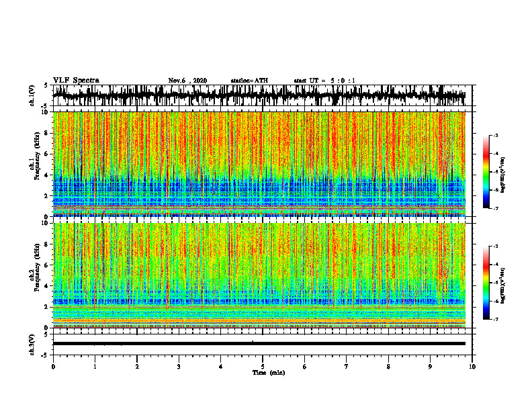Click the ch.1 spectrogram color scale bar
The width and height of the screenshot is (532, 411).
pos(486,171)
